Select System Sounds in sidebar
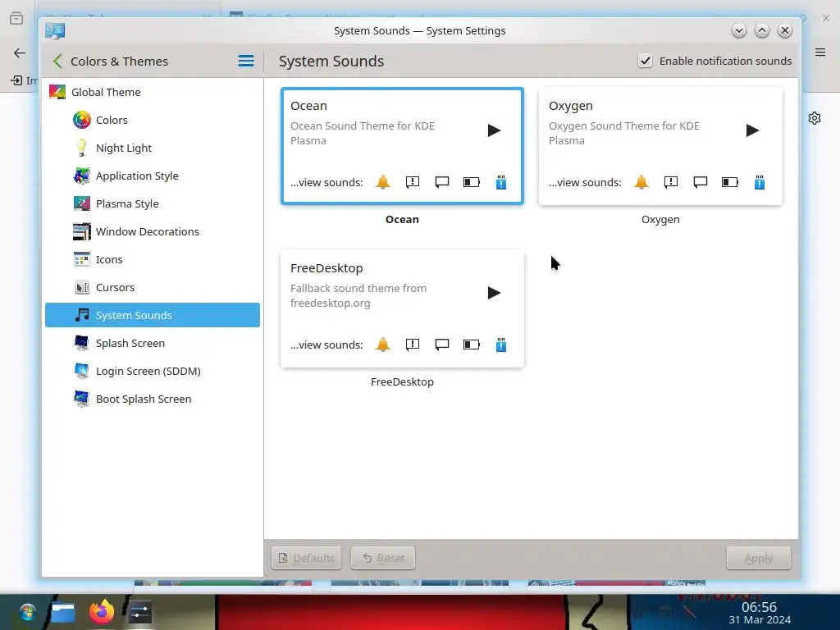The width and height of the screenshot is (840, 630). click(152, 315)
